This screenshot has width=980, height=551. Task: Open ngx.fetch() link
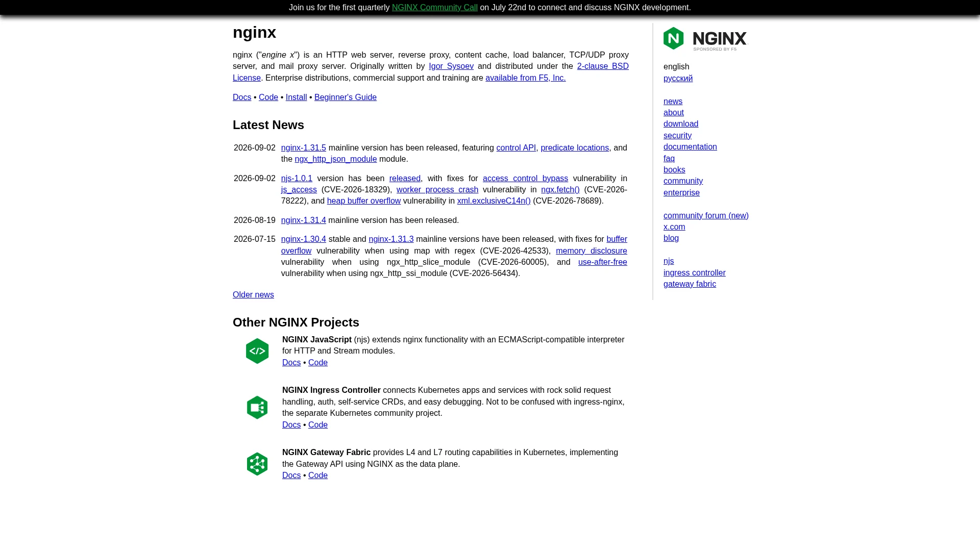pos(560,190)
